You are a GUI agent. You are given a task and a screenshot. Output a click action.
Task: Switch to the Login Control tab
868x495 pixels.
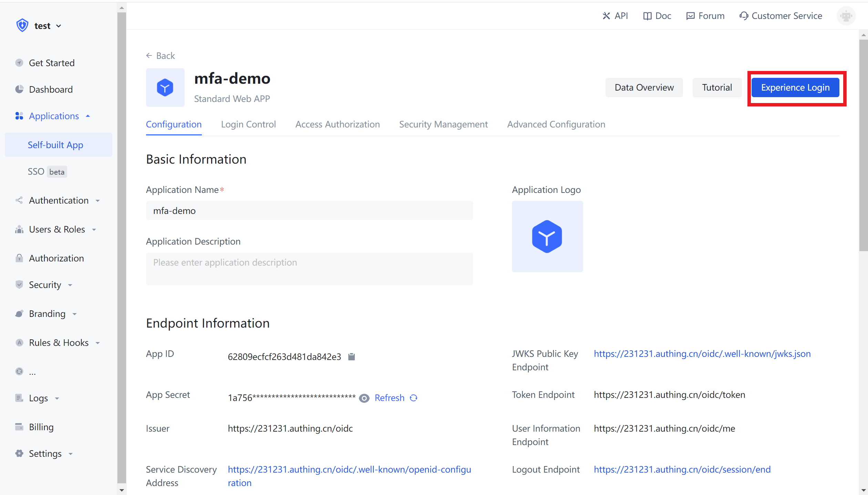coord(248,124)
